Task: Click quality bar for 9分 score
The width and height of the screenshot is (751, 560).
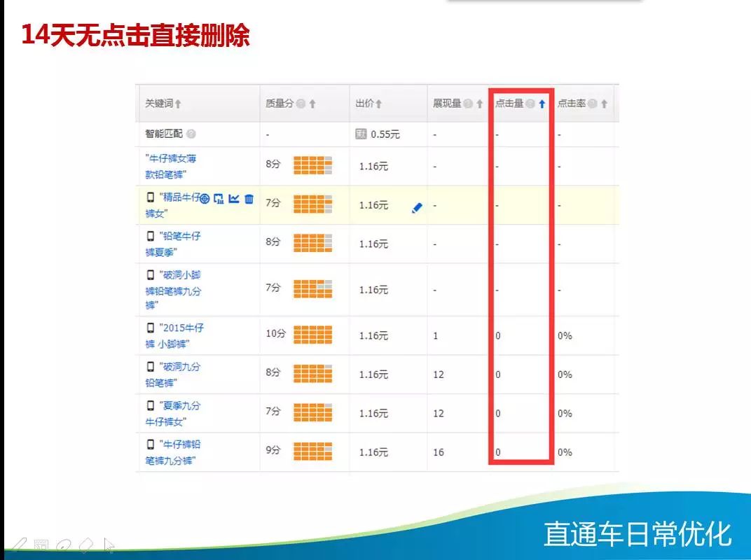Action: tap(312, 451)
